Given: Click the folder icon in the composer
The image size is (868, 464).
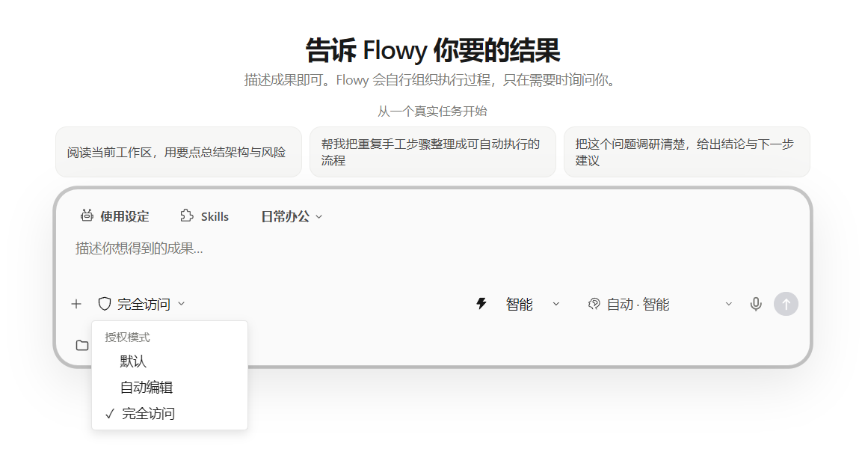Looking at the screenshot, I should point(82,345).
